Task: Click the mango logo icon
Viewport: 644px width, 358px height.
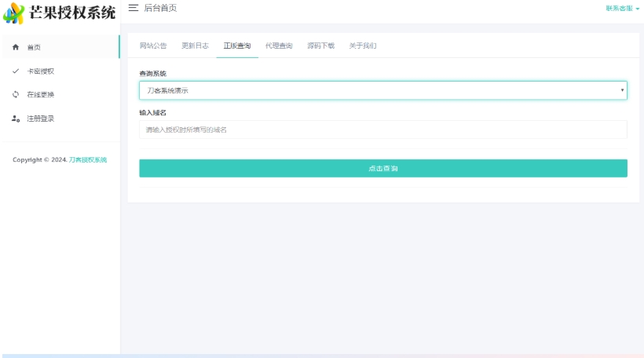Action: [x=14, y=13]
